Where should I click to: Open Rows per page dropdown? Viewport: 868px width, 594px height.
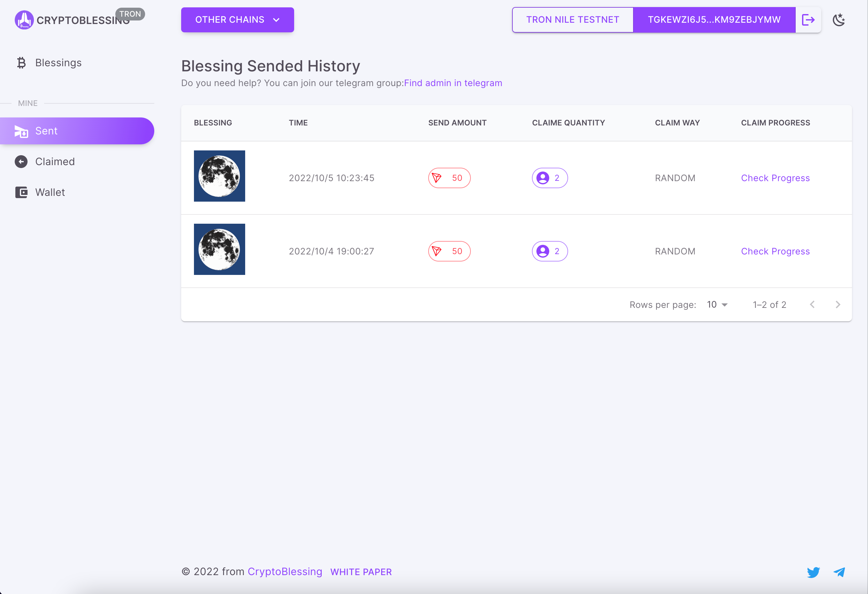click(717, 304)
